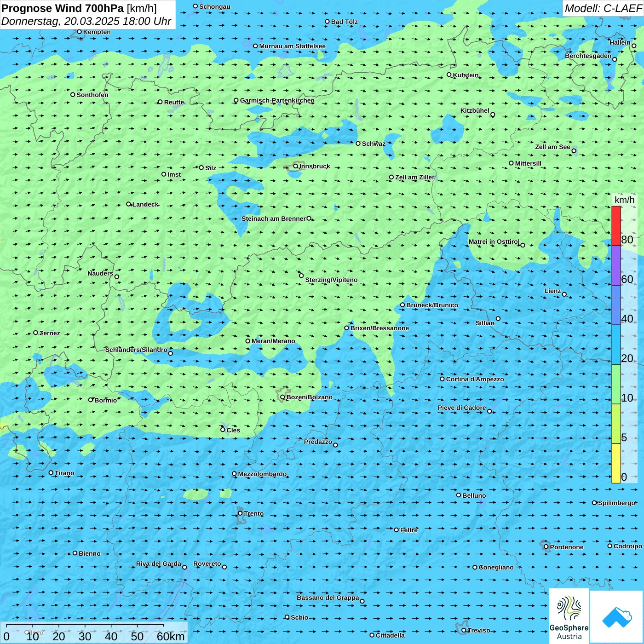
Task: Click the Kufstein city marker
Action: pos(449,75)
